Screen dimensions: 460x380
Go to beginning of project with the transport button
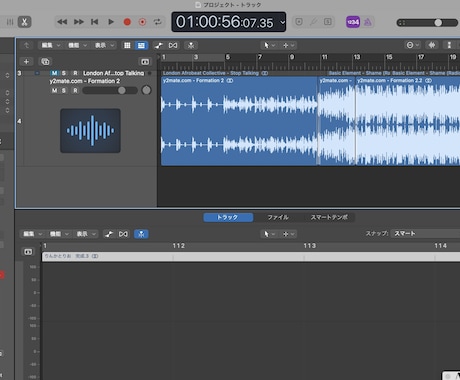95,22
